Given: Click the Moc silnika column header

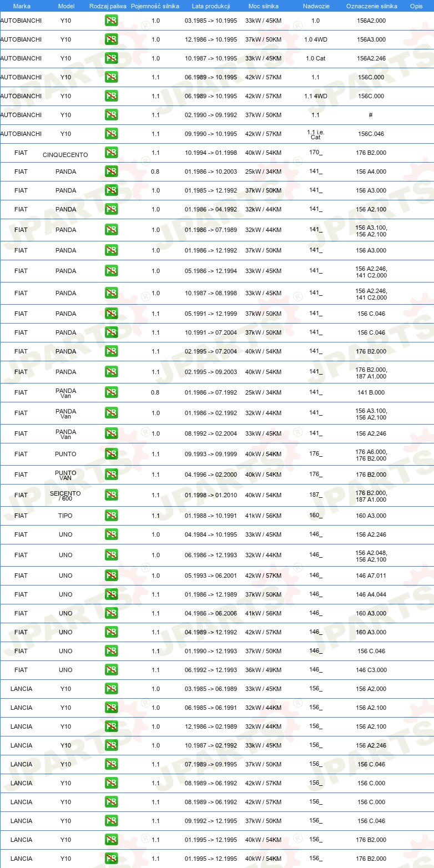Looking at the screenshot, I should [x=264, y=6].
